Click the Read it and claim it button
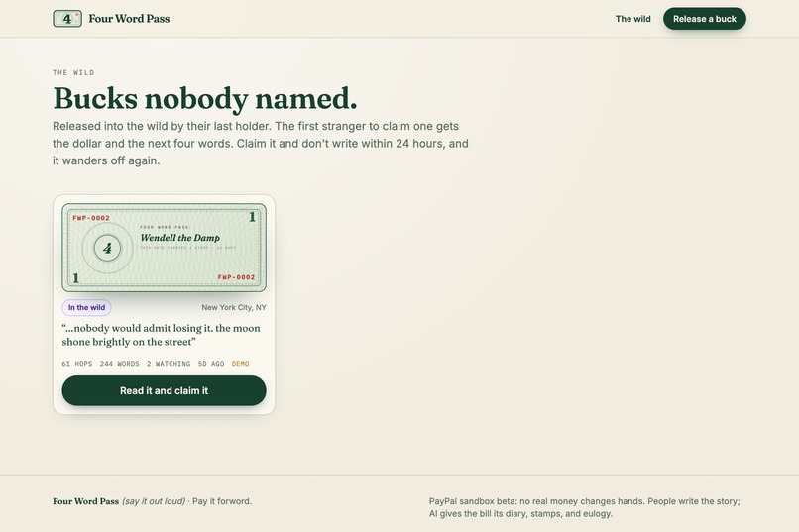The height and width of the screenshot is (532, 799). 165,391
